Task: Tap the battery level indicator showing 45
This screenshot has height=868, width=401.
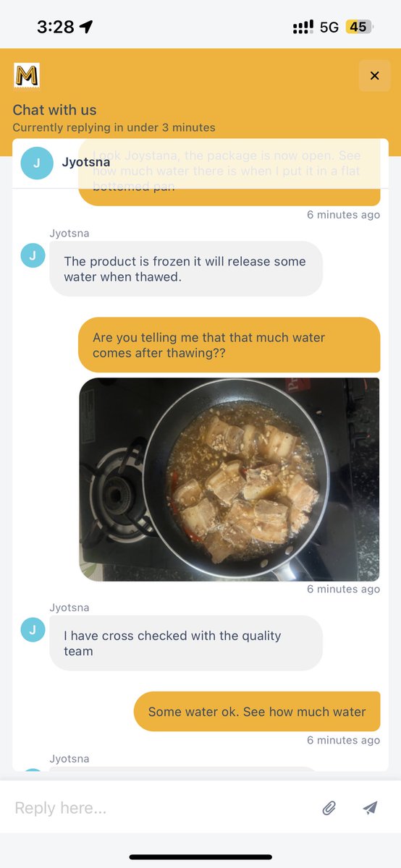Action: (358, 27)
